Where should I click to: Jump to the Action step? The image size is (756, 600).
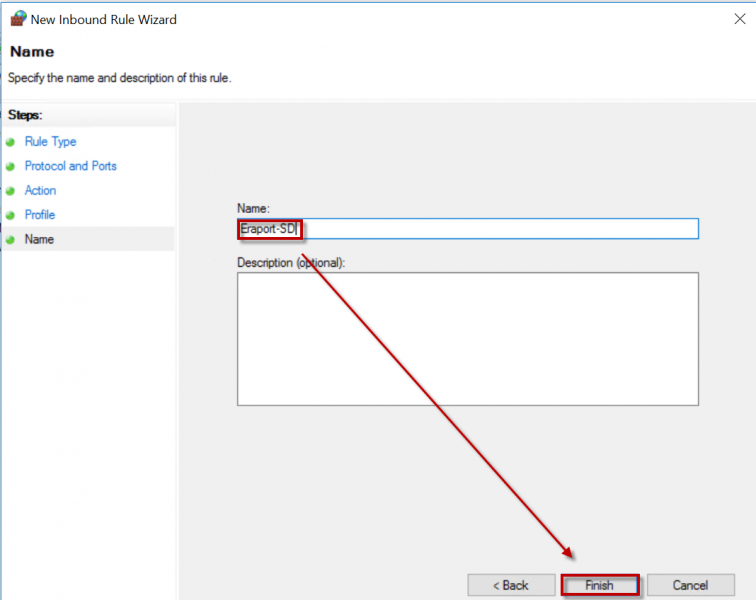pos(40,190)
